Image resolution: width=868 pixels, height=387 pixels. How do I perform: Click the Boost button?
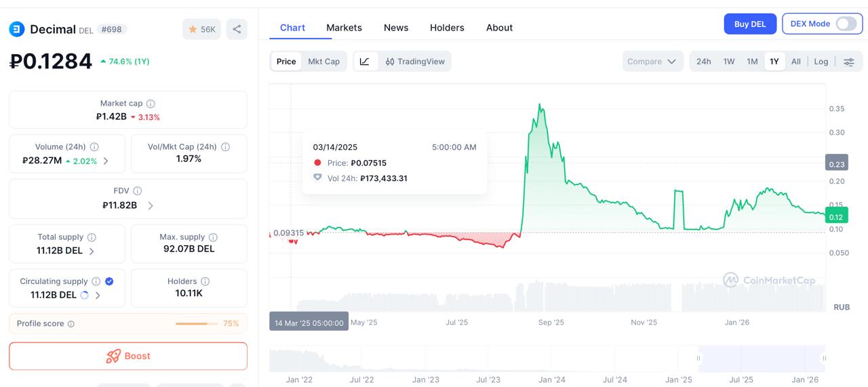[x=128, y=356]
